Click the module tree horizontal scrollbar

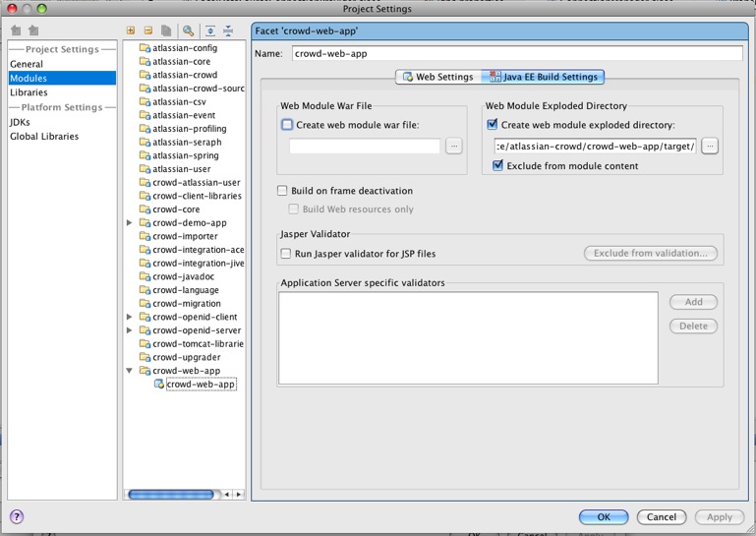(x=172, y=495)
